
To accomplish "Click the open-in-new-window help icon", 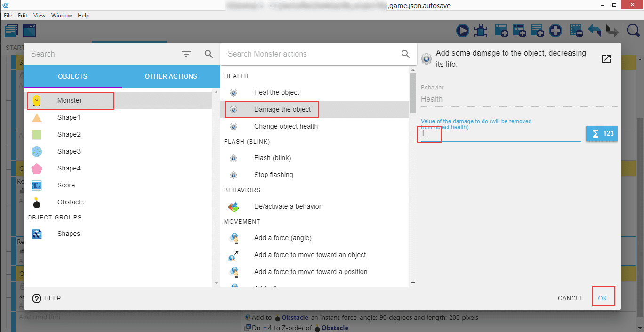I will 606,59.
